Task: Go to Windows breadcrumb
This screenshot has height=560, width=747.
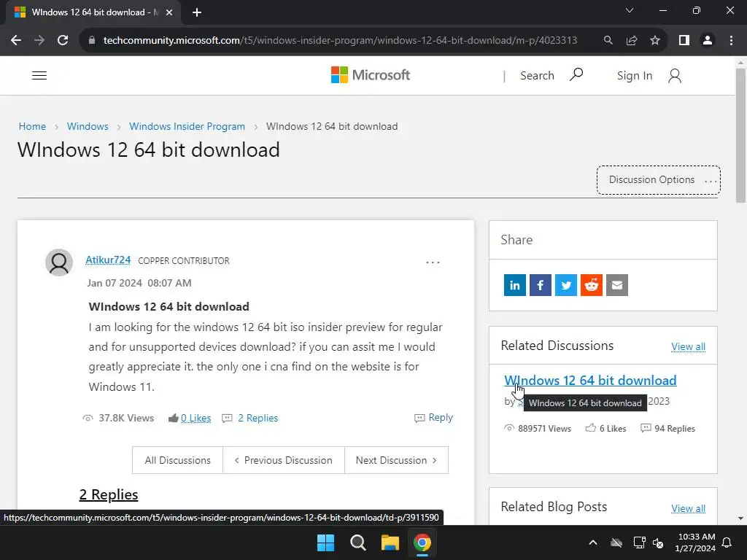Action: pos(88,126)
